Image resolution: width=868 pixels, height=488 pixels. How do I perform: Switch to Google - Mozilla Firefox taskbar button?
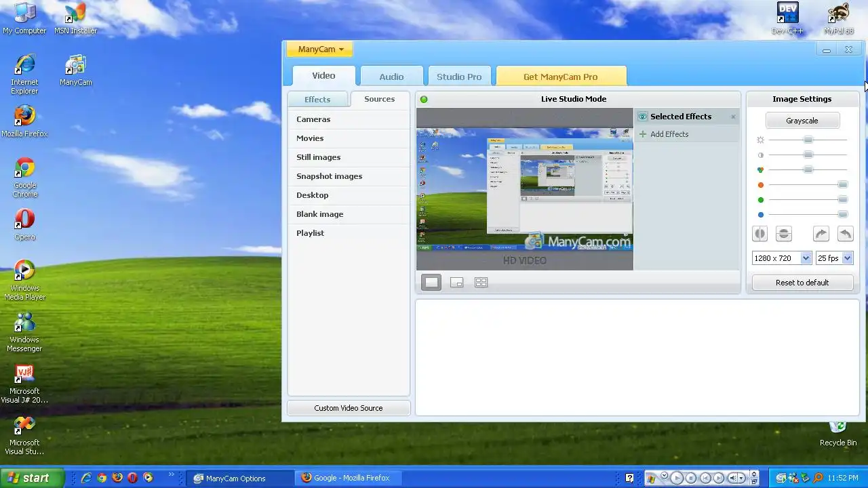point(350,478)
